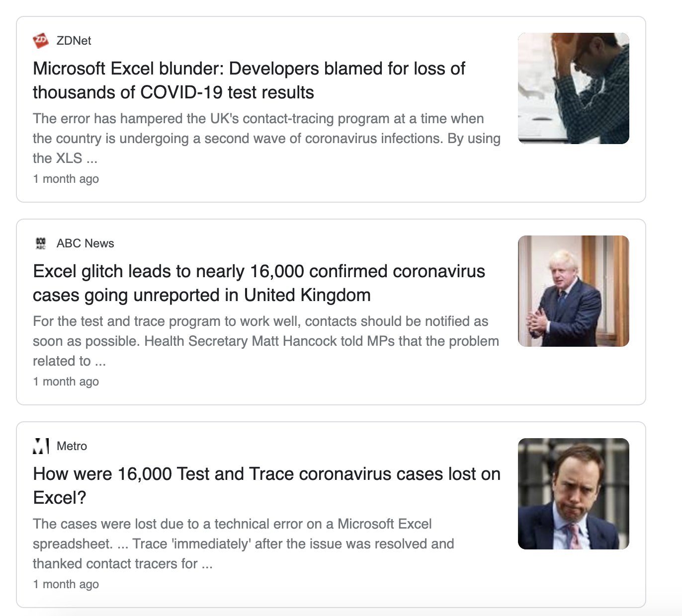Click ZDNet article's 1 month ago timestamp
The width and height of the screenshot is (682, 616).
coord(66,179)
